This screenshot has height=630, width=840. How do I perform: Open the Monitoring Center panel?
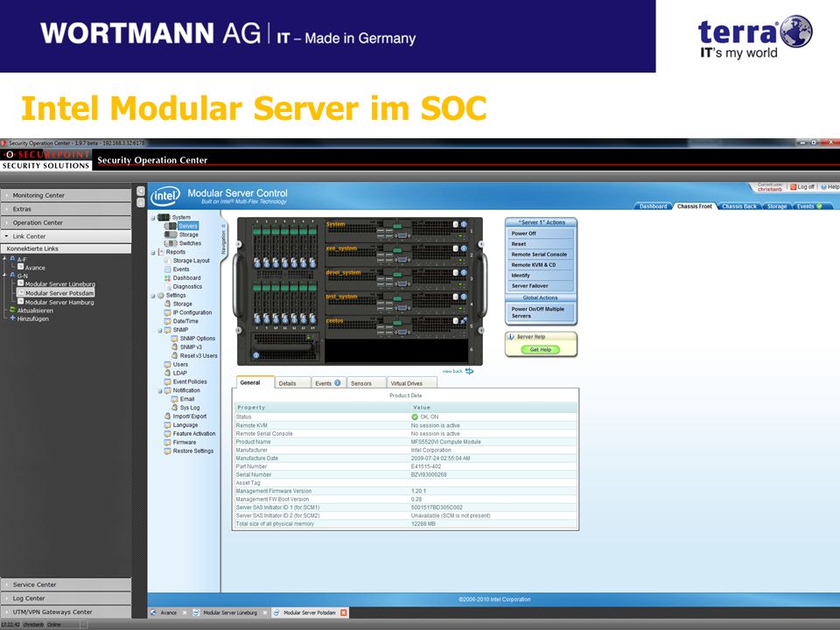66,195
